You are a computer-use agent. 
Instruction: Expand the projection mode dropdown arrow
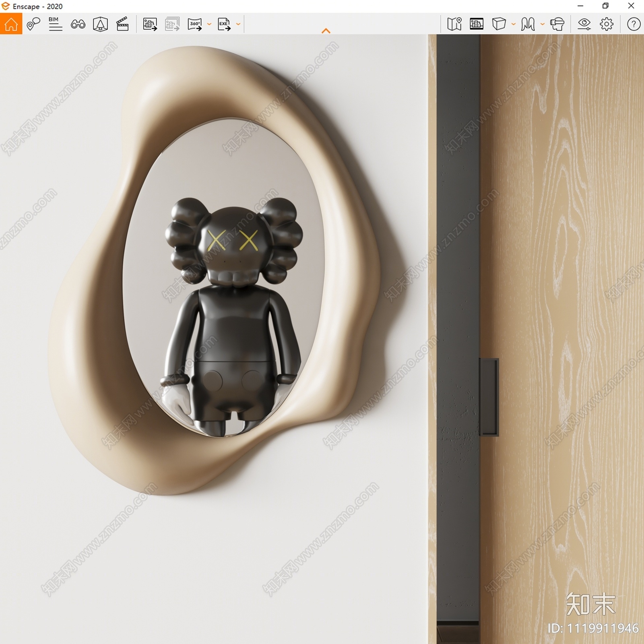tap(514, 24)
